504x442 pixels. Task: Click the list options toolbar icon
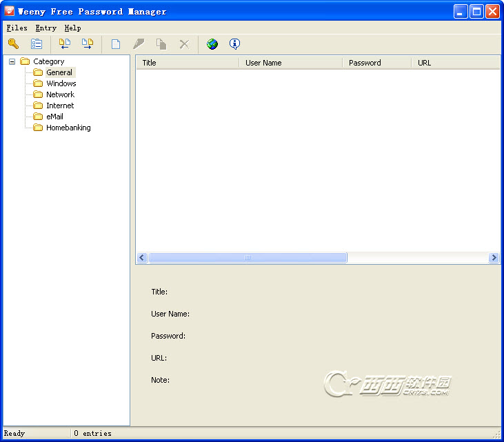coord(37,44)
